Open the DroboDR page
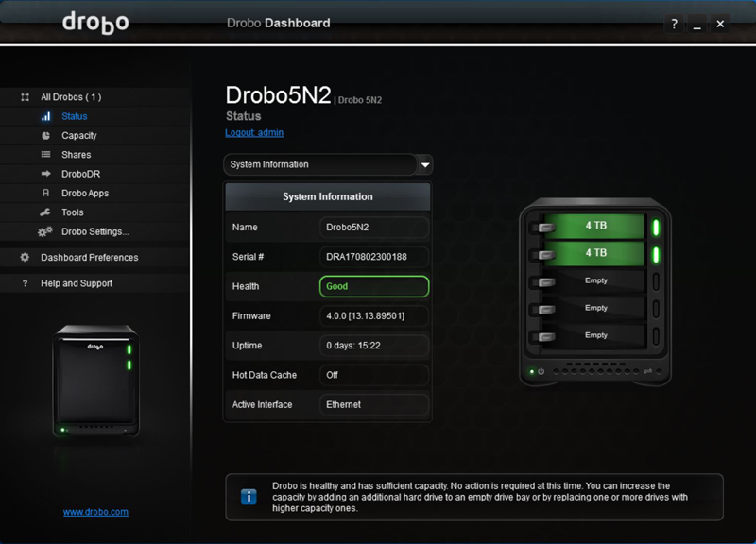The height and width of the screenshot is (544, 756). [x=80, y=174]
